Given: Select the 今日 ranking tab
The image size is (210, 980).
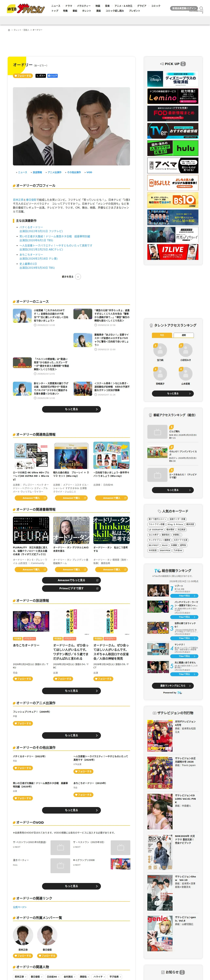Looking at the screenshot, I should pyautogui.click(x=162, y=335).
